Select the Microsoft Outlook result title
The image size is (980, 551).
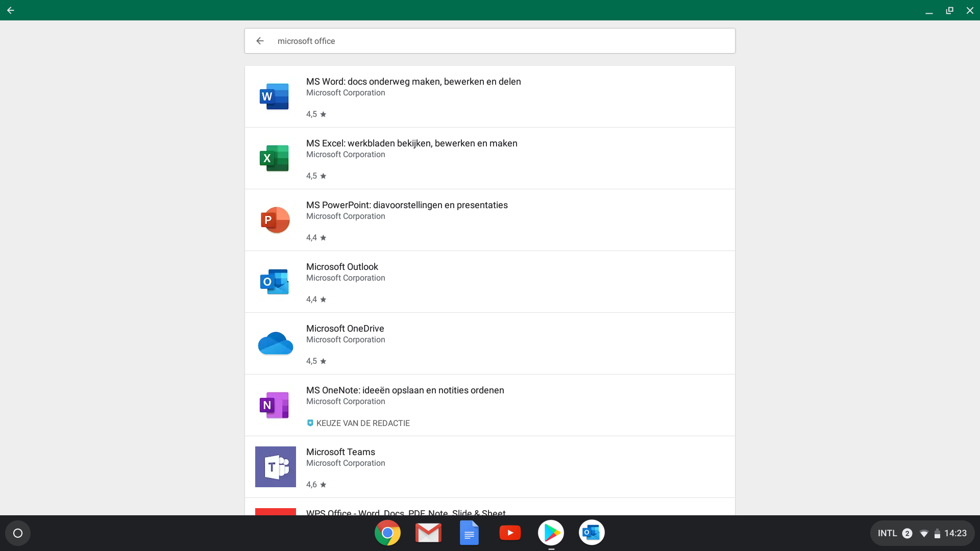tap(342, 267)
